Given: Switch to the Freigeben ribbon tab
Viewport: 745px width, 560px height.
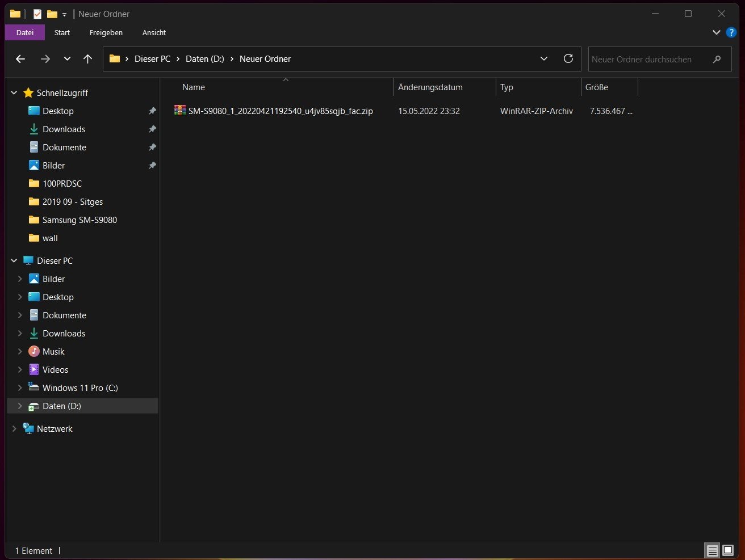Looking at the screenshot, I should tap(106, 32).
